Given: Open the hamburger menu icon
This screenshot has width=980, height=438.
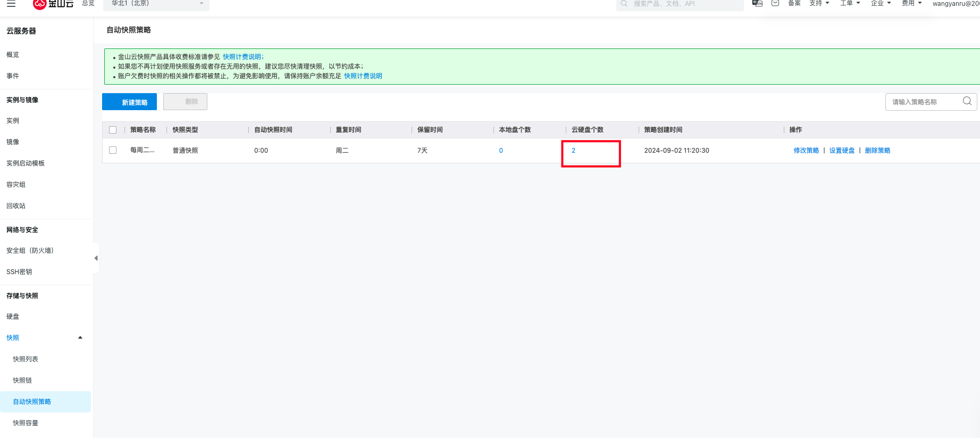Looking at the screenshot, I should coord(11,4).
